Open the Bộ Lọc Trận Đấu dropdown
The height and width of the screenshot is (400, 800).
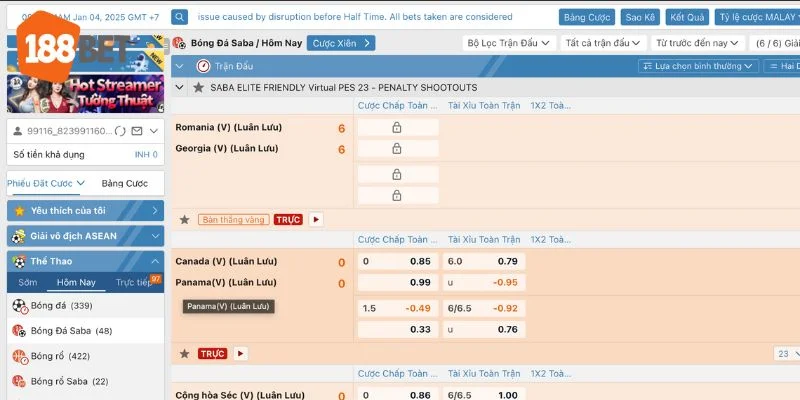click(x=508, y=43)
